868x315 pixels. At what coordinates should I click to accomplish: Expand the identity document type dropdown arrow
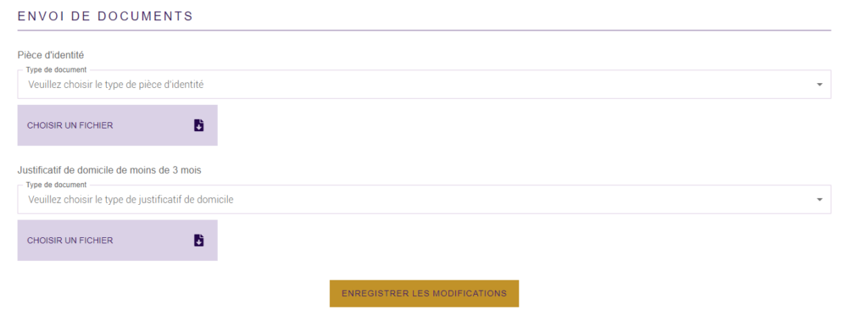click(820, 85)
